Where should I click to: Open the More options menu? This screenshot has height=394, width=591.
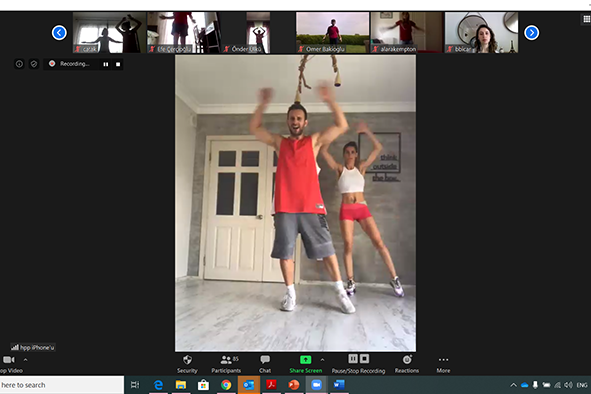pyautogui.click(x=443, y=364)
